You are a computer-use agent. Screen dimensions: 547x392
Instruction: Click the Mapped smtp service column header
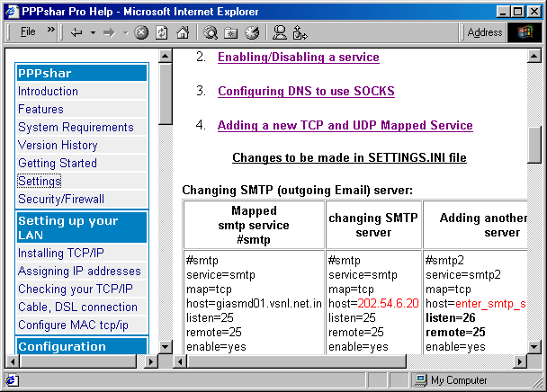pyautogui.click(x=254, y=225)
